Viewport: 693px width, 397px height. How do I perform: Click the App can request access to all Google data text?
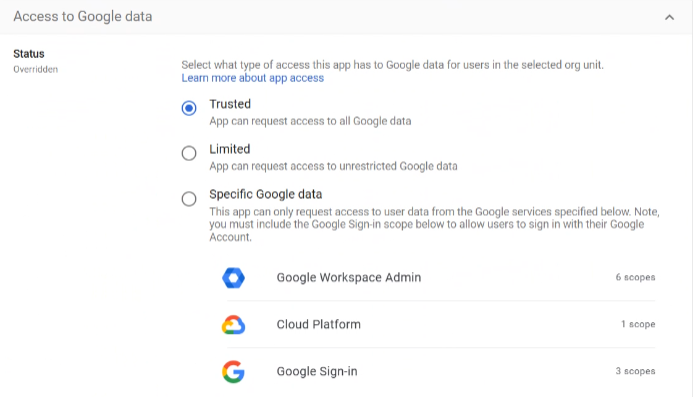310,121
